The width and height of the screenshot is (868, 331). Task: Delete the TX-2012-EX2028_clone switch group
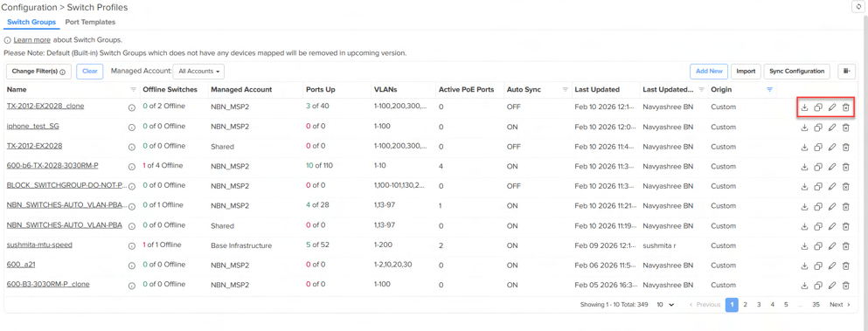tap(845, 107)
